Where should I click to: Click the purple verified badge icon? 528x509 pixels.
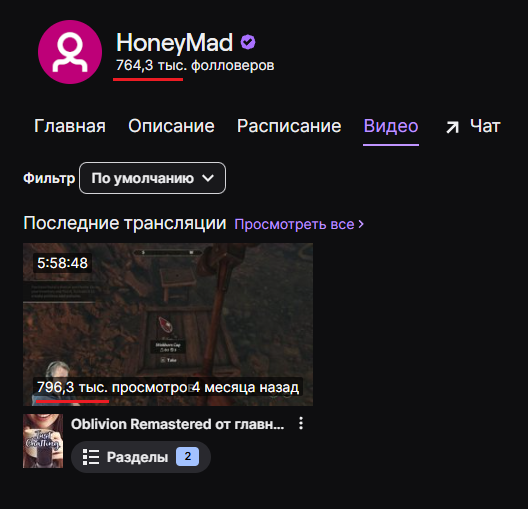[x=248, y=42]
